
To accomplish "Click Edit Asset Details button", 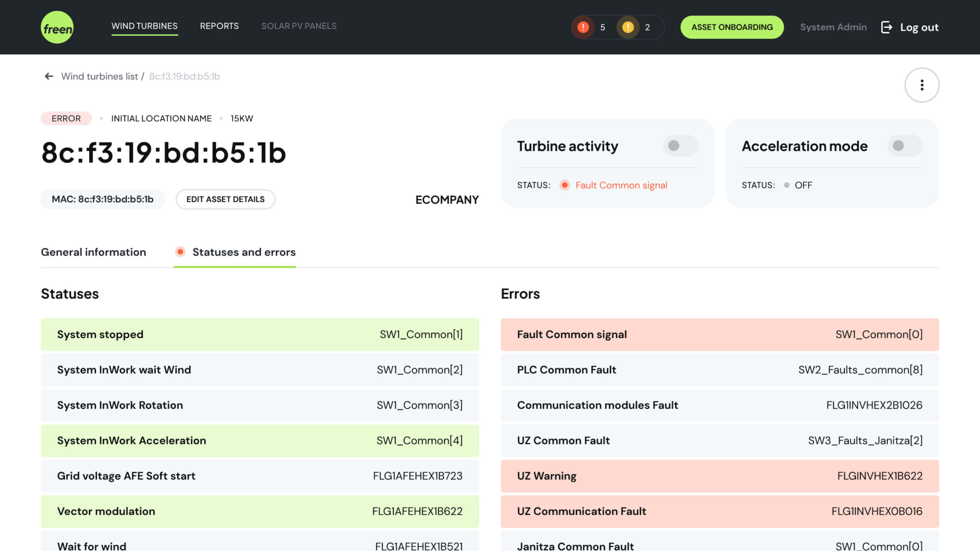I will click(225, 199).
